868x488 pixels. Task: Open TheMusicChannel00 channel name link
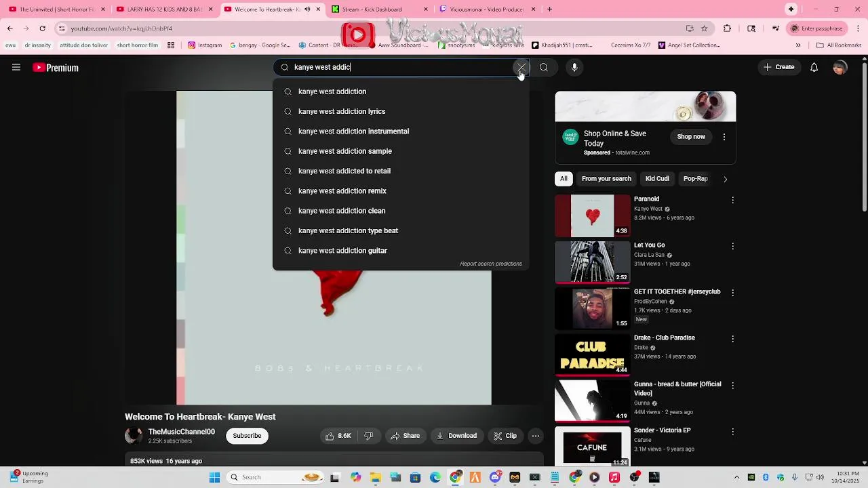click(x=182, y=432)
